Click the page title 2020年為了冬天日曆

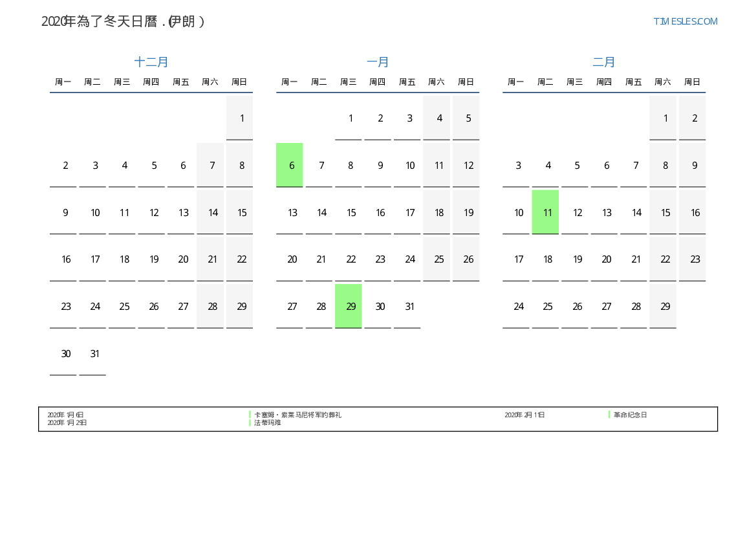pos(123,21)
